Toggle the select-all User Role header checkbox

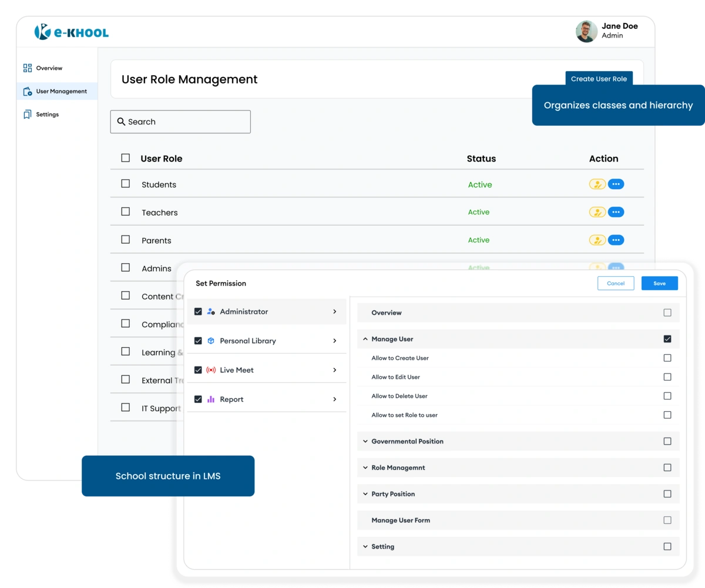click(125, 158)
